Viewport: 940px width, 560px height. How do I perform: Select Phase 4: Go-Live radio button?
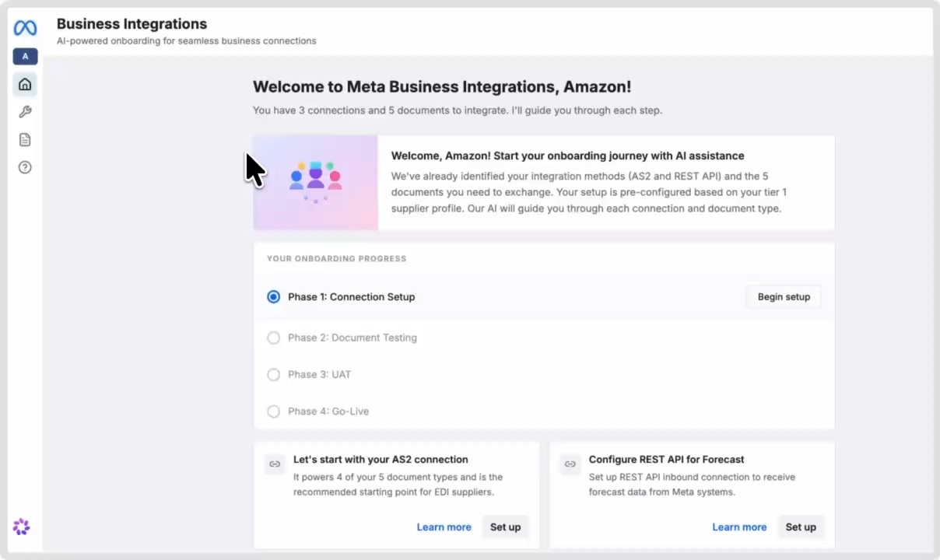[x=273, y=411]
